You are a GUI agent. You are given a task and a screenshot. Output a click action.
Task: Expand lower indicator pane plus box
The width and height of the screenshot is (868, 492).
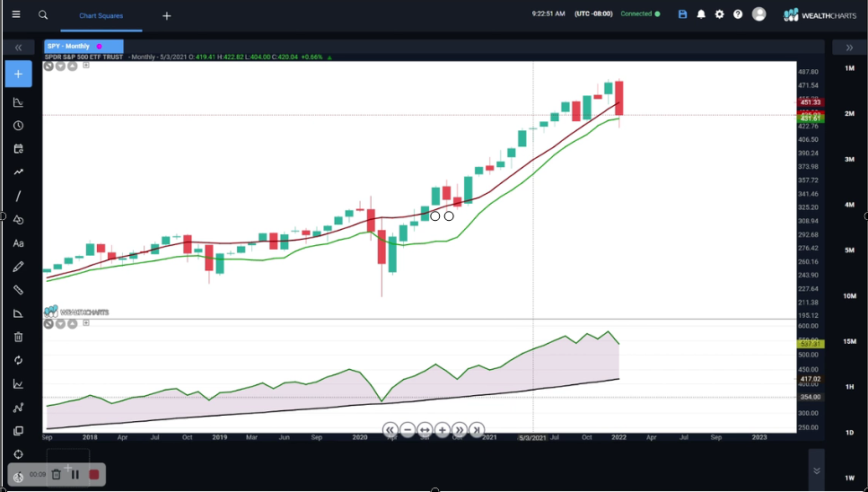[86, 322]
